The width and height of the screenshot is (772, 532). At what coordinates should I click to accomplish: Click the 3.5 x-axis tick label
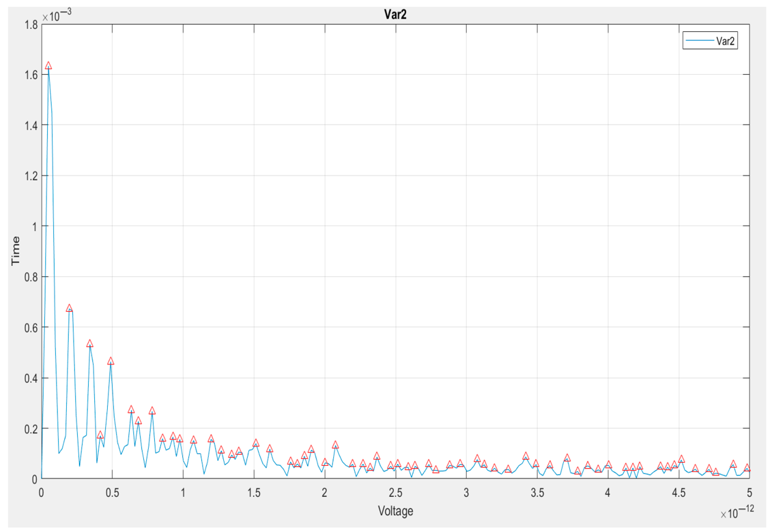[x=537, y=492]
